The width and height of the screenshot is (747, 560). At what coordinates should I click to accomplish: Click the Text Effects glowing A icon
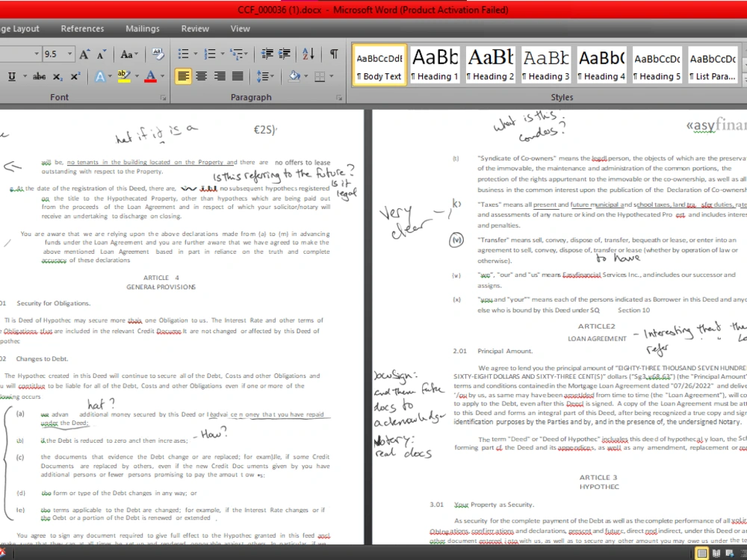(100, 76)
